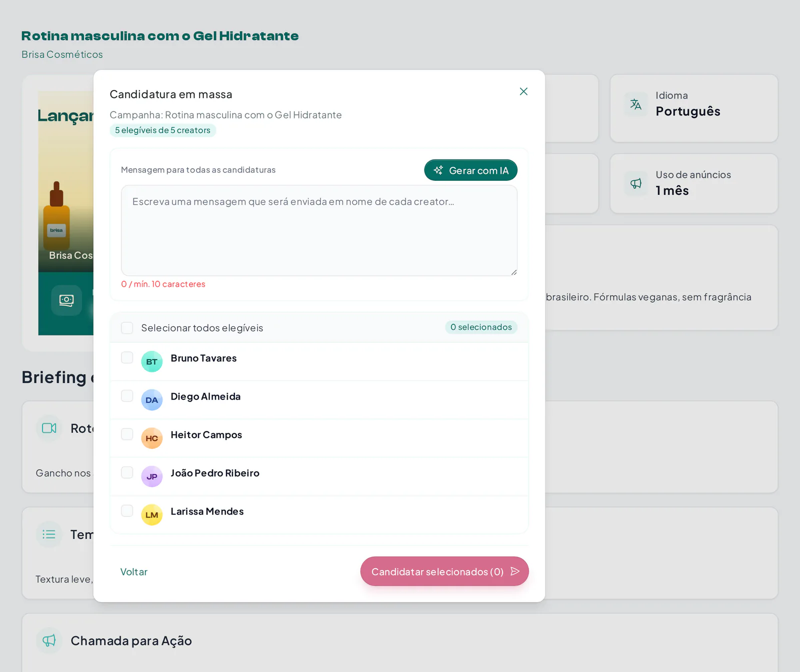This screenshot has width=800, height=672.
Task: Generate message with Gerar com IA
Action: 470,170
